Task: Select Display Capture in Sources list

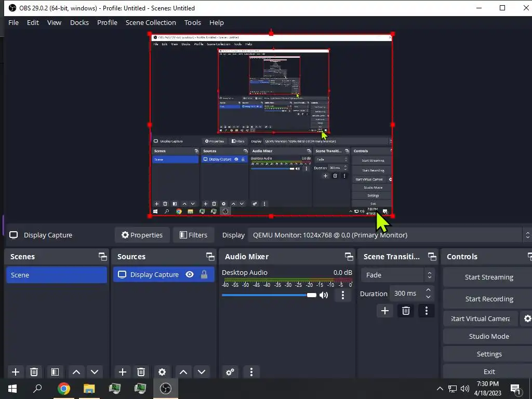Action: coord(164,274)
